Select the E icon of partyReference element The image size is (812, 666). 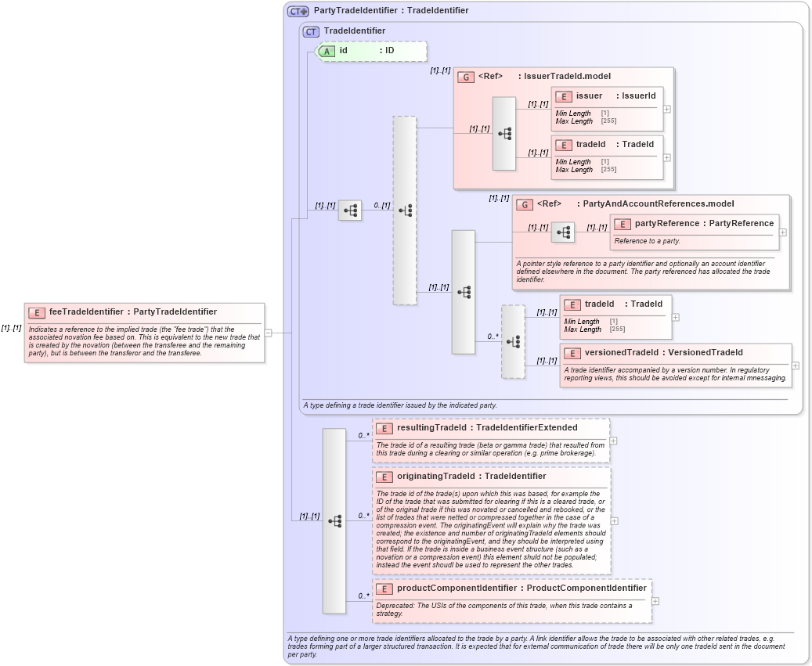[623, 223]
